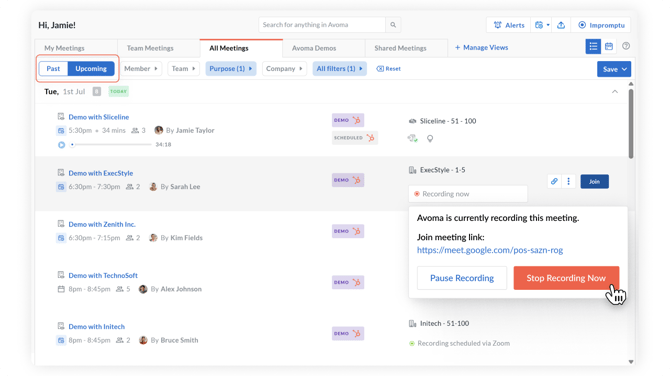
Task: Click the TODAY badge
Action: pyautogui.click(x=118, y=91)
